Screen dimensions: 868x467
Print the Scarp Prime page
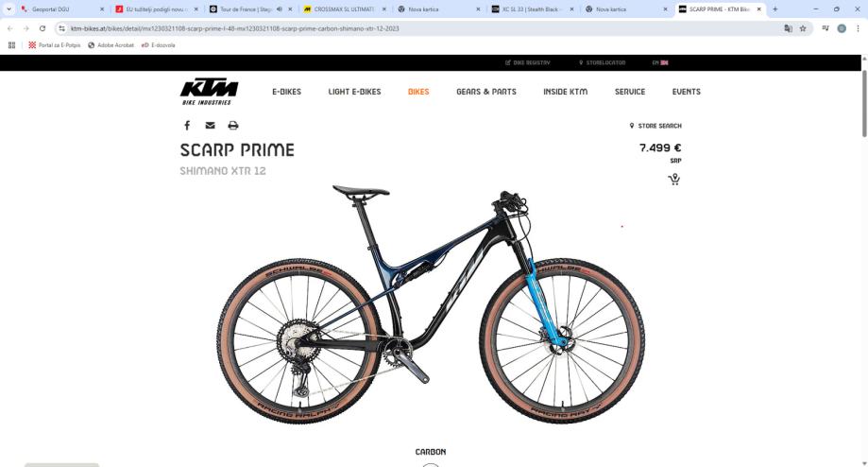[233, 125]
